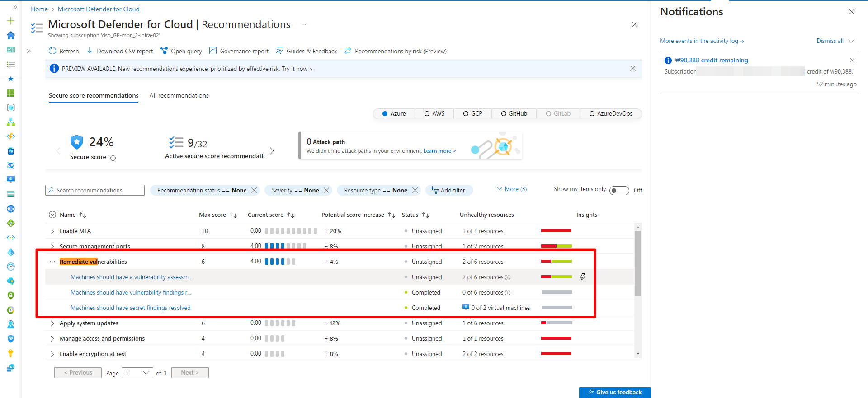Click the more options ellipsis beside Recommendations title

(305, 24)
